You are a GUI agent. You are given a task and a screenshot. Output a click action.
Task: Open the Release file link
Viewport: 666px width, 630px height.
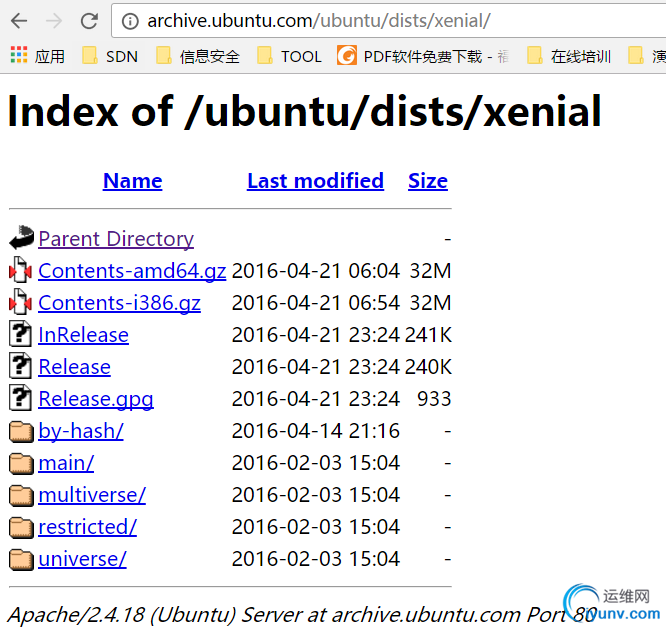coord(74,367)
